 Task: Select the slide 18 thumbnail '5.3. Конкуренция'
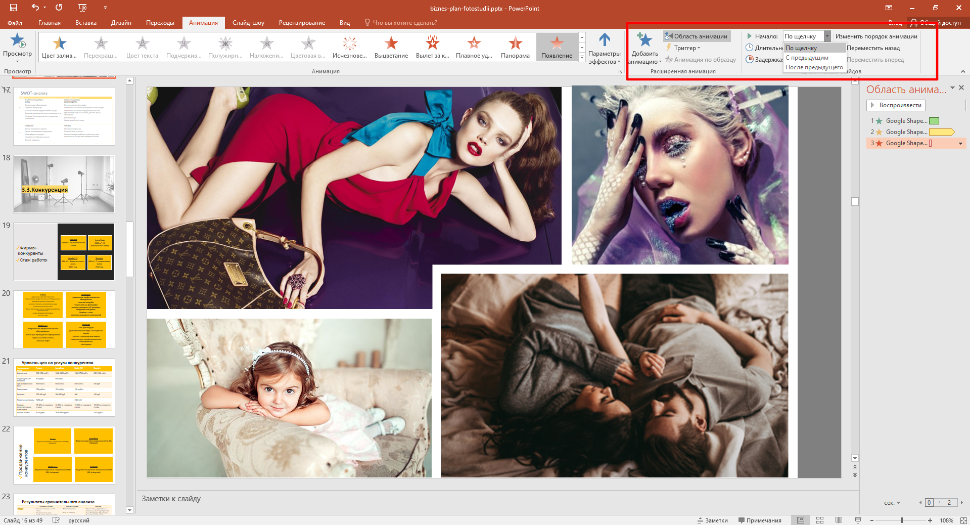point(64,184)
